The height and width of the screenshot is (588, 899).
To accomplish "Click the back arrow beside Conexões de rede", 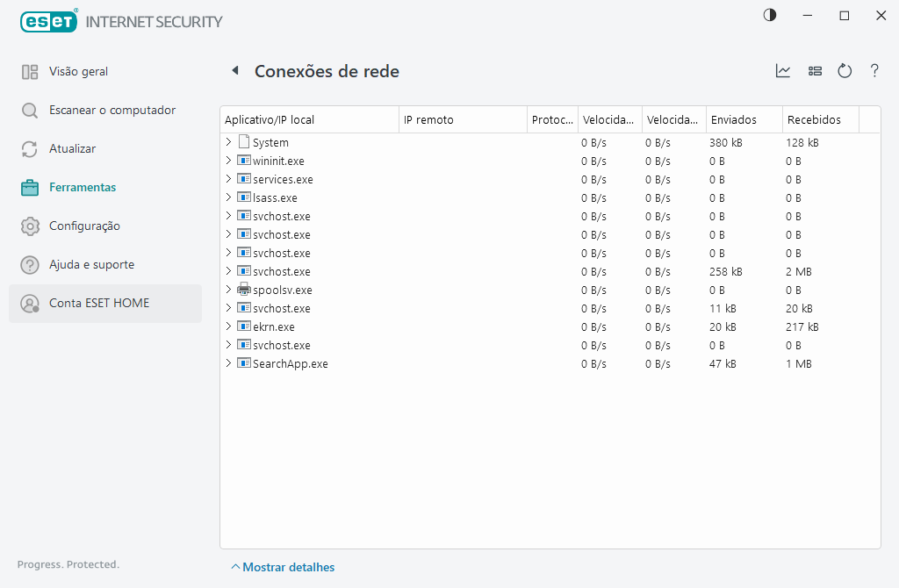I will pyautogui.click(x=235, y=71).
